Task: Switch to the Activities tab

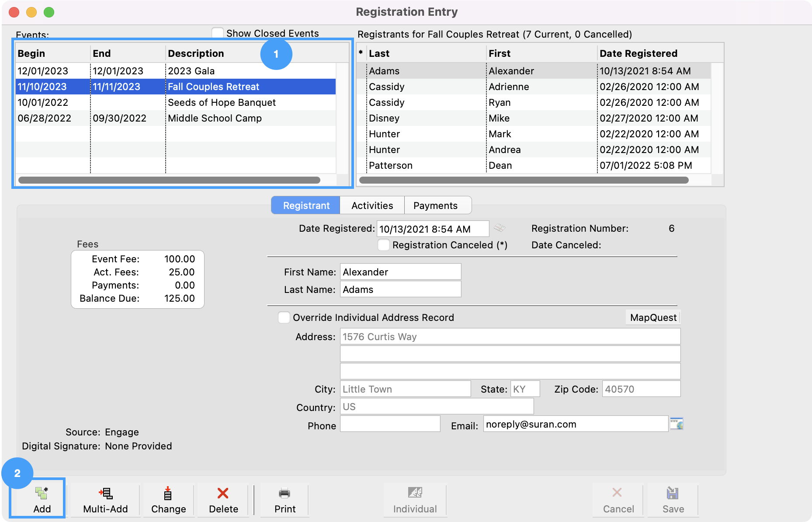Action: [x=372, y=205]
